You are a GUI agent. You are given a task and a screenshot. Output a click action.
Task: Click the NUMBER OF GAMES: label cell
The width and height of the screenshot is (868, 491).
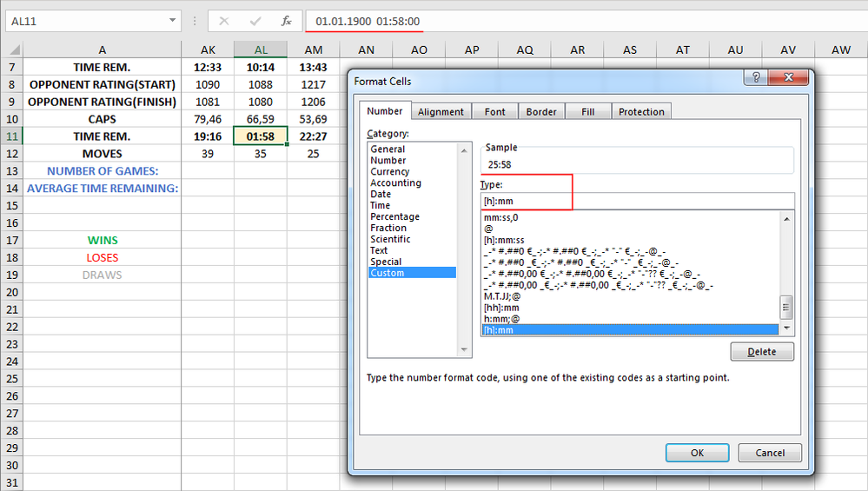coord(103,171)
